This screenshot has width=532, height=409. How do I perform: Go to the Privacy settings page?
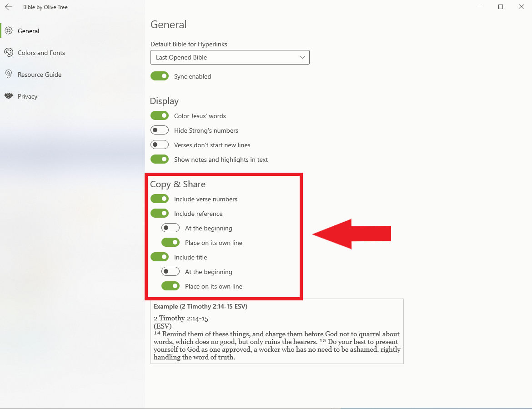pyautogui.click(x=27, y=96)
